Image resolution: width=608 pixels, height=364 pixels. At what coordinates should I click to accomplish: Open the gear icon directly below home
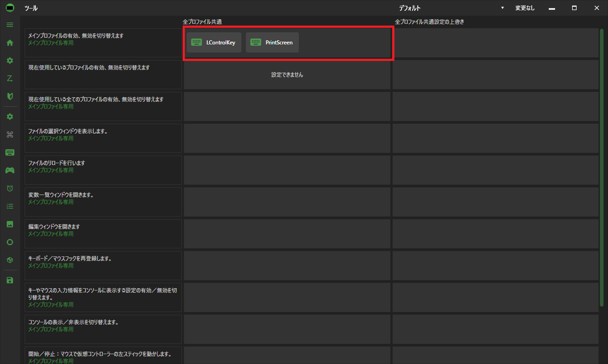coord(10,61)
